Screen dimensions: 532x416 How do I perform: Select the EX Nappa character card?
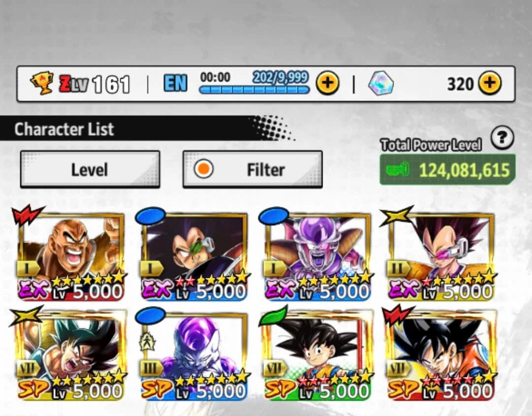(71, 256)
